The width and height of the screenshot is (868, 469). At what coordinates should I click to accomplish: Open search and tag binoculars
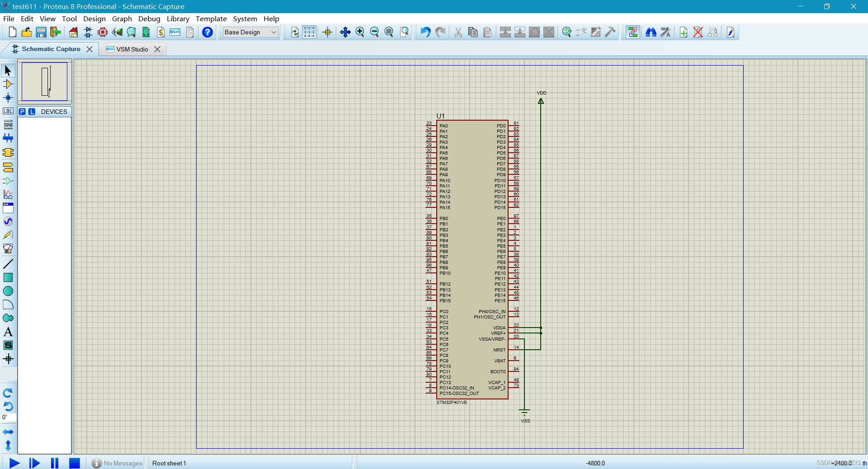click(651, 32)
